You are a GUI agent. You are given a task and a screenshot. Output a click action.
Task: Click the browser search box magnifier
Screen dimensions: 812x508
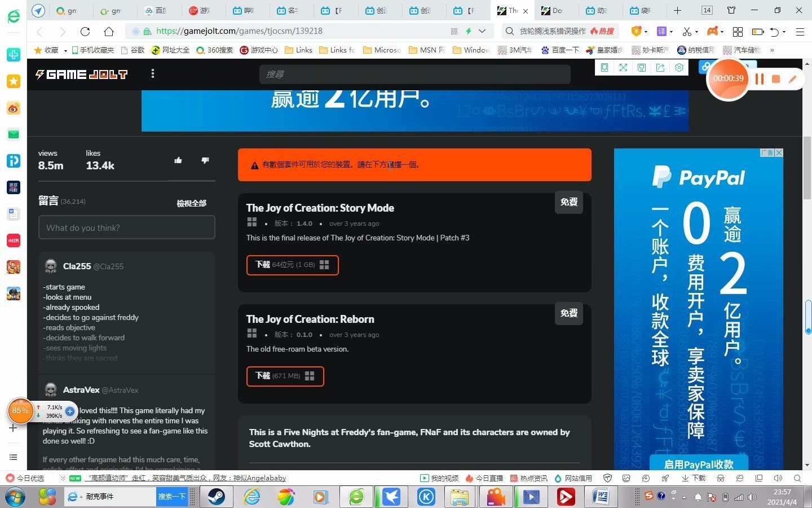[x=510, y=31]
